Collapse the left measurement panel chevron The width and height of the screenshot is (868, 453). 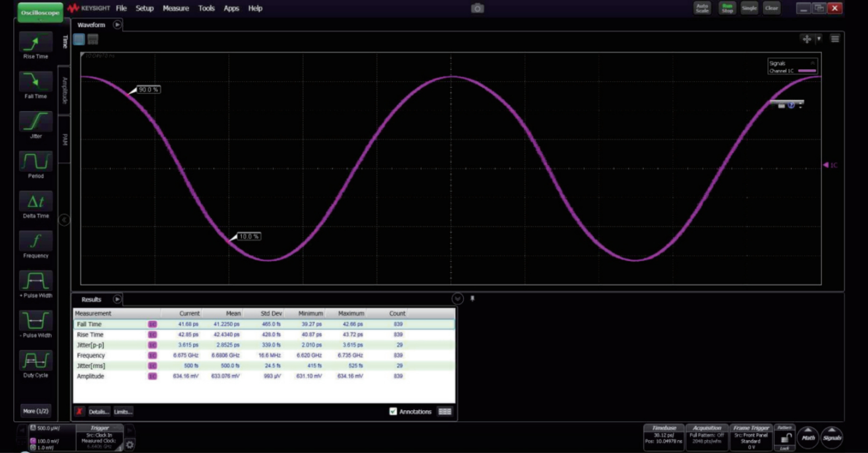coord(64,220)
